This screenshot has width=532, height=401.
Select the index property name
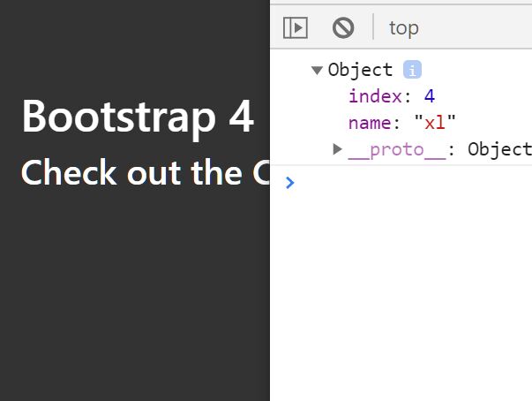(375, 96)
